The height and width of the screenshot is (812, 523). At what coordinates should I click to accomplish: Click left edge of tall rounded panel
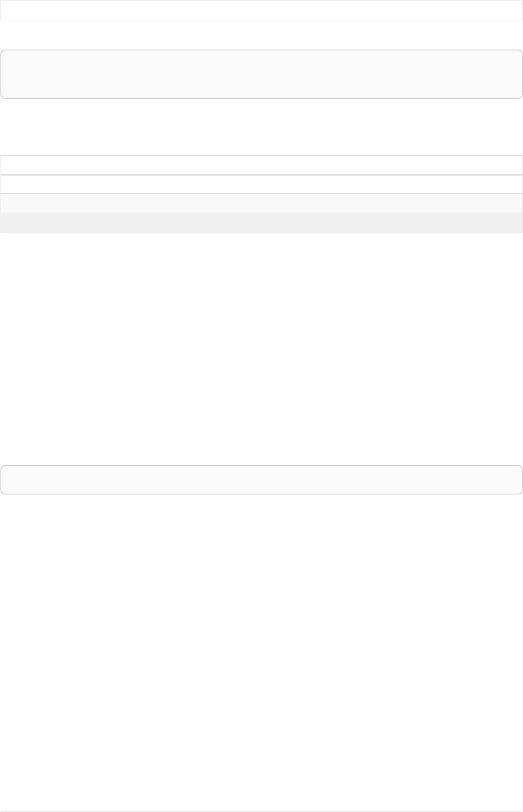click(2, 74)
